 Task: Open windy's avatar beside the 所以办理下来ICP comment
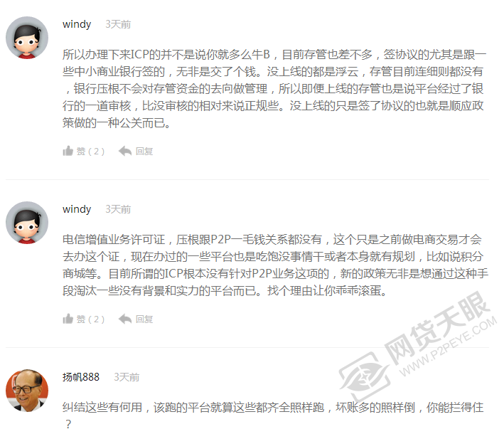[27, 38]
